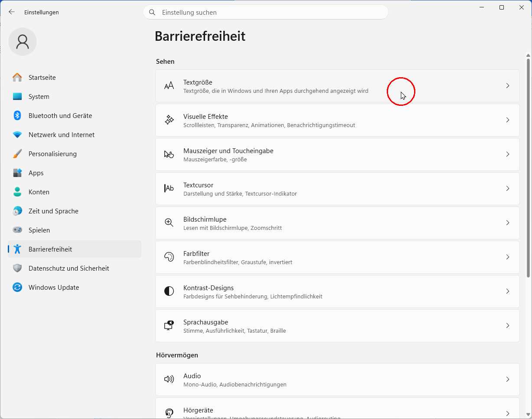Click the Barrierefreiheit accessibility figure icon
This screenshot has width=532, height=419.
coord(17,249)
